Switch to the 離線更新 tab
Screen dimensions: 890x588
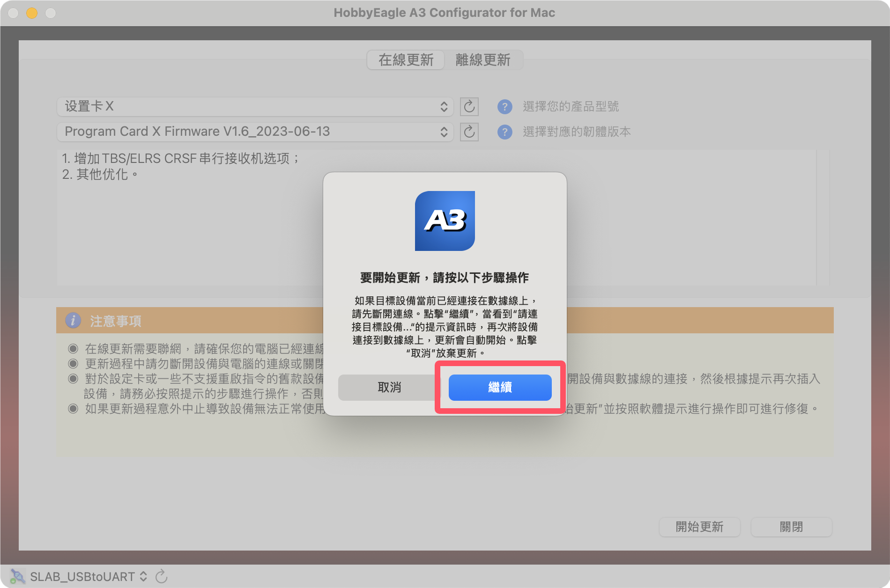click(482, 60)
